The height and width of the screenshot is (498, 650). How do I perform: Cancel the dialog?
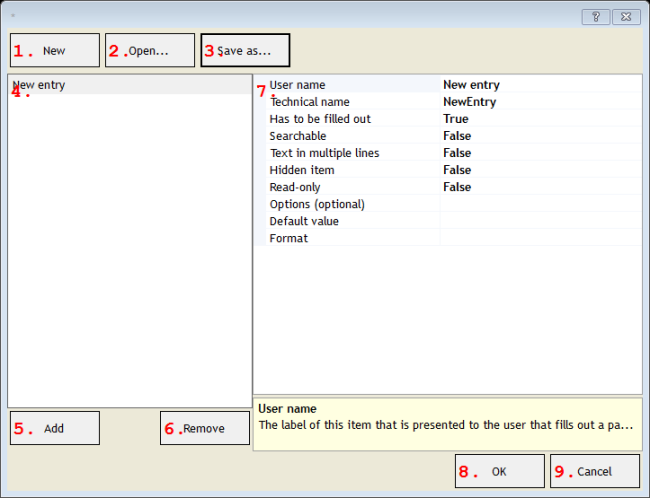[x=594, y=471]
